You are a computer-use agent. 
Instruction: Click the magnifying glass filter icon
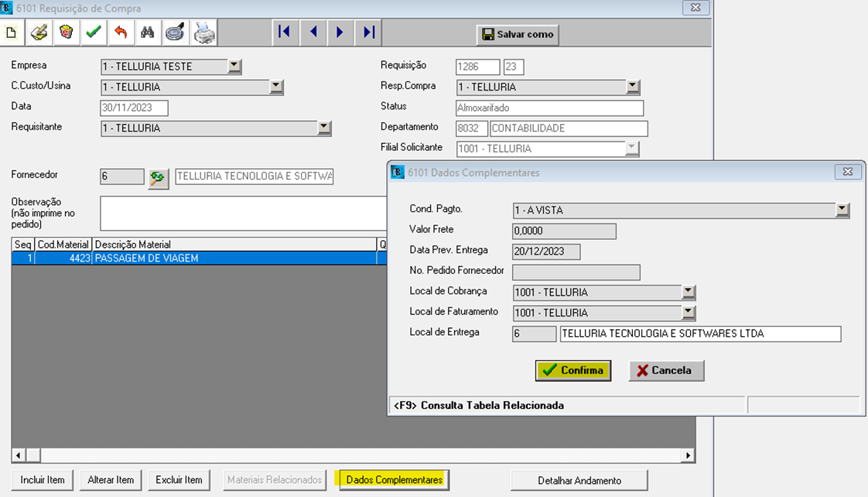[x=175, y=33]
